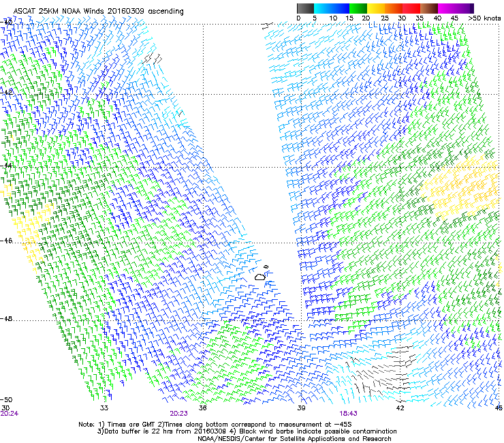Screen dimensions: 504x443
Task: Click the '36' longitude axis label
Action: [202, 408]
